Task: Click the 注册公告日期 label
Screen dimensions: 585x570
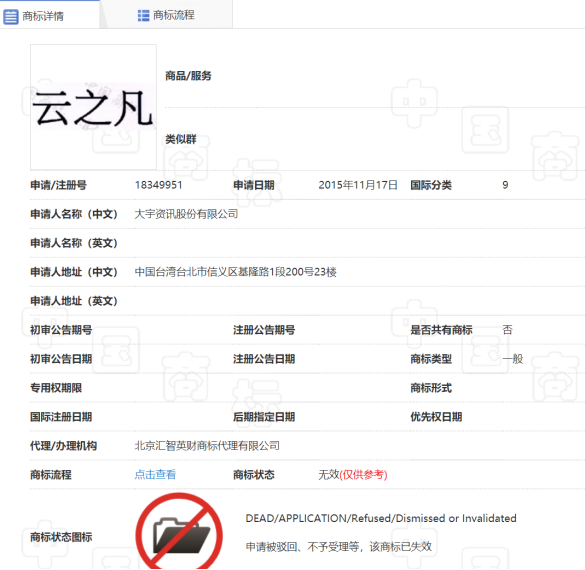Action: click(264, 359)
